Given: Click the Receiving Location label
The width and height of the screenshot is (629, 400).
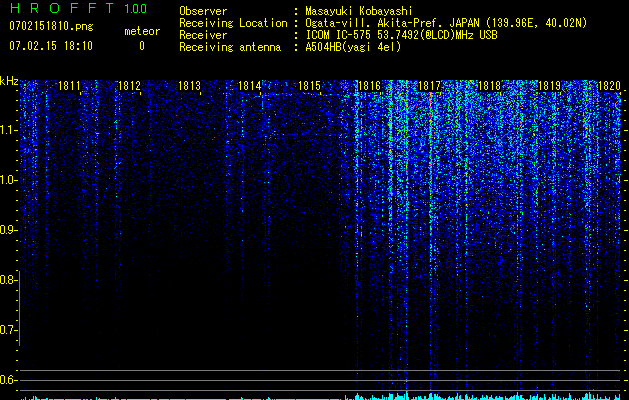Looking at the screenshot, I should [233, 23].
